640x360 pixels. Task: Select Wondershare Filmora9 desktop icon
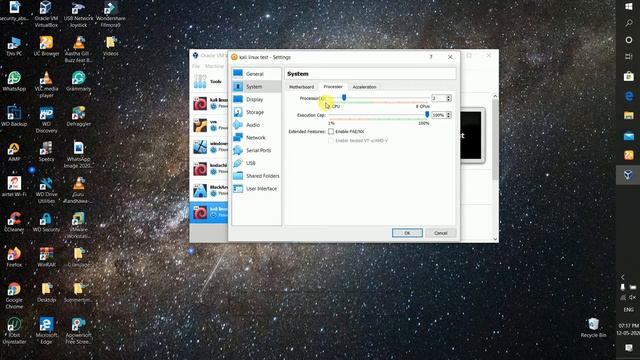click(x=111, y=14)
